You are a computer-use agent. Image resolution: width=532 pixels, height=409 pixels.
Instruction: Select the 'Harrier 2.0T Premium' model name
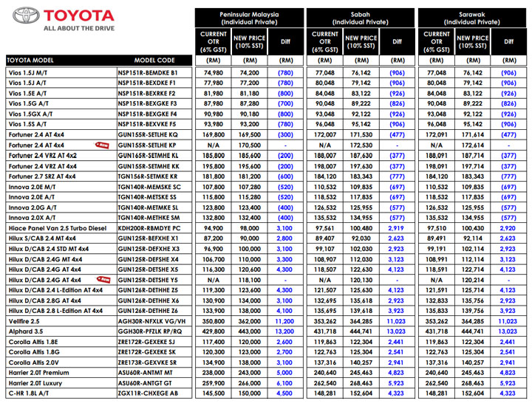click(38, 373)
